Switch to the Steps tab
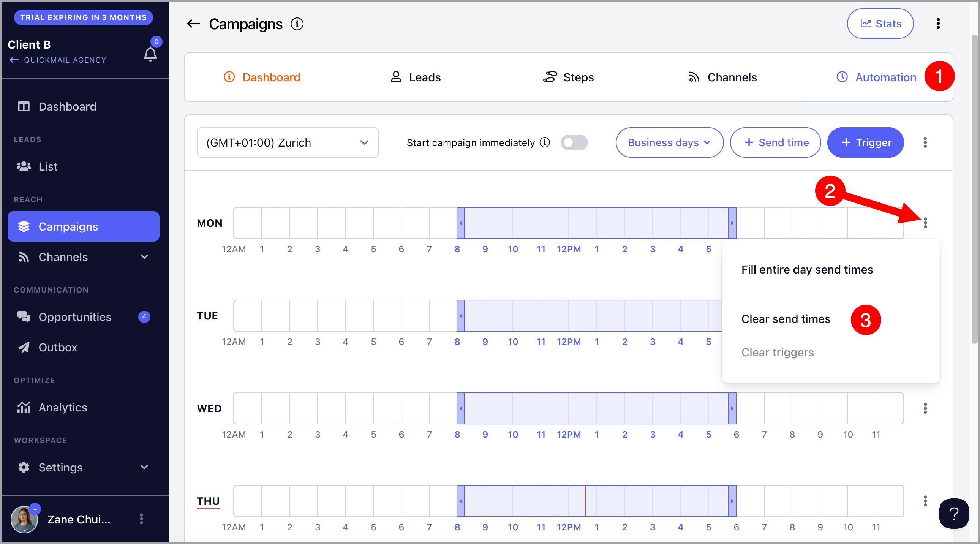Viewport: 980px width, 544px height. click(x=568, y=77)
